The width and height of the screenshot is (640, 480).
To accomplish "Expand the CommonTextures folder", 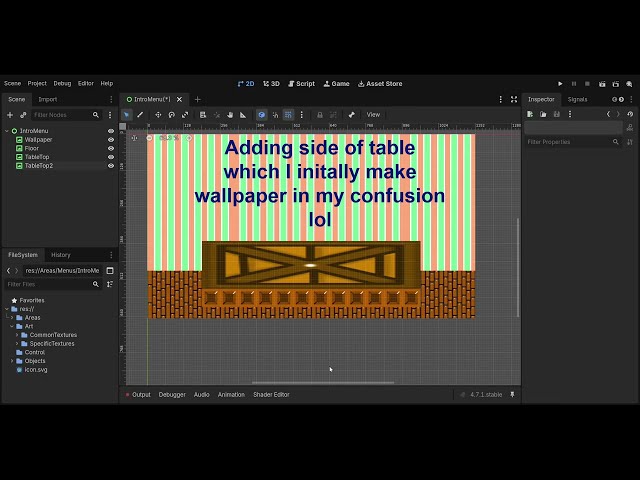I will tap(17, 335).
